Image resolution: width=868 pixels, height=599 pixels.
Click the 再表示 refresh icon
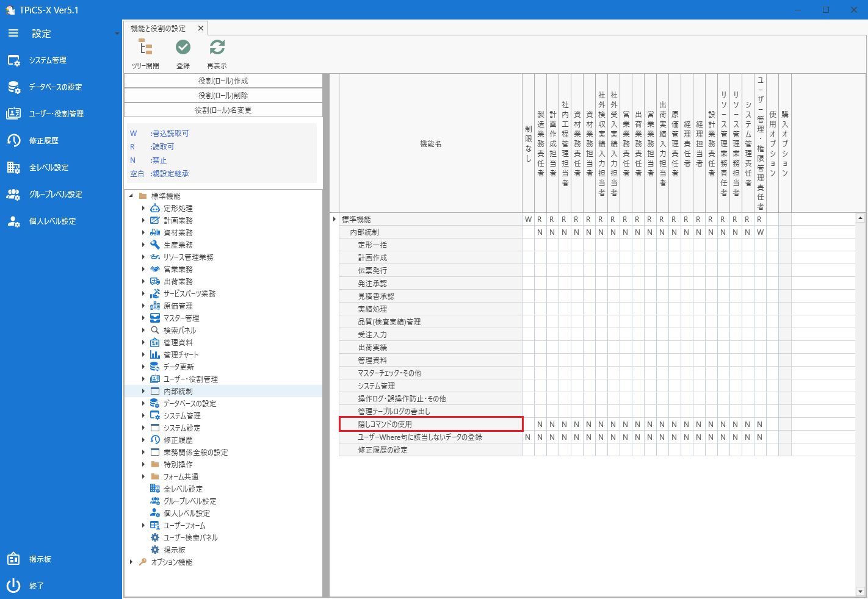point(217,48)
